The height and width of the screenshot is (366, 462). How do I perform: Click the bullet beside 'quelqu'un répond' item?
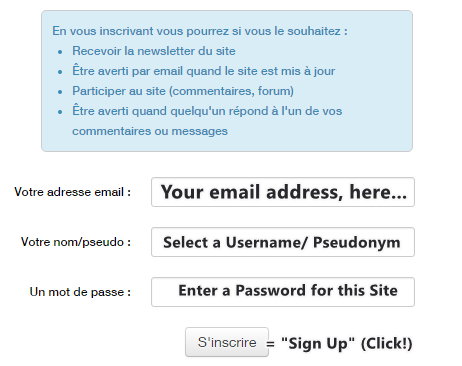point(60,112)
